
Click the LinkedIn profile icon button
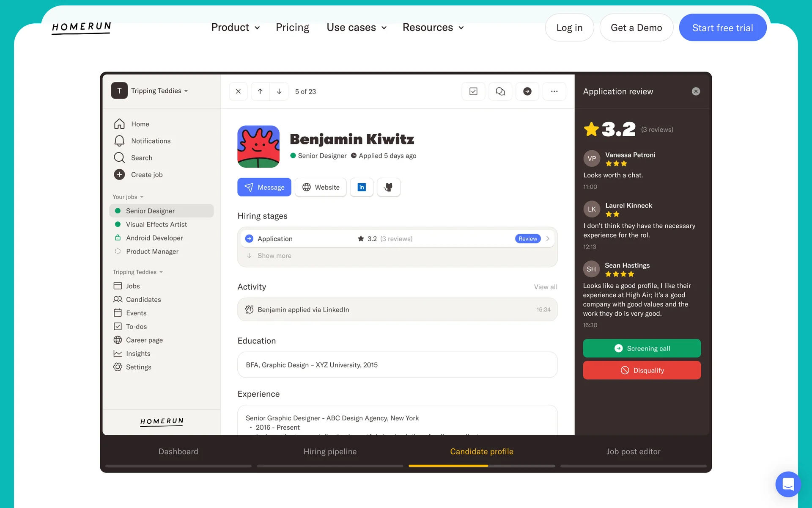[362, 187]
